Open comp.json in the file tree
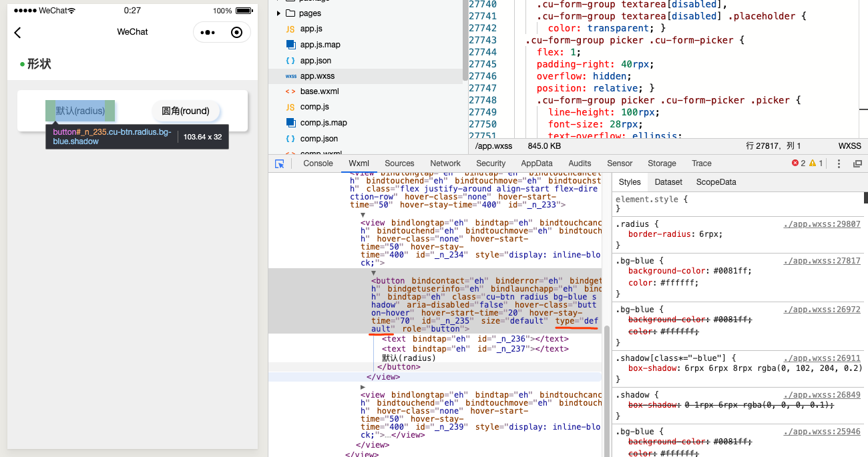The width and height of the screenshot is (868, 457). tap(318, 139)
